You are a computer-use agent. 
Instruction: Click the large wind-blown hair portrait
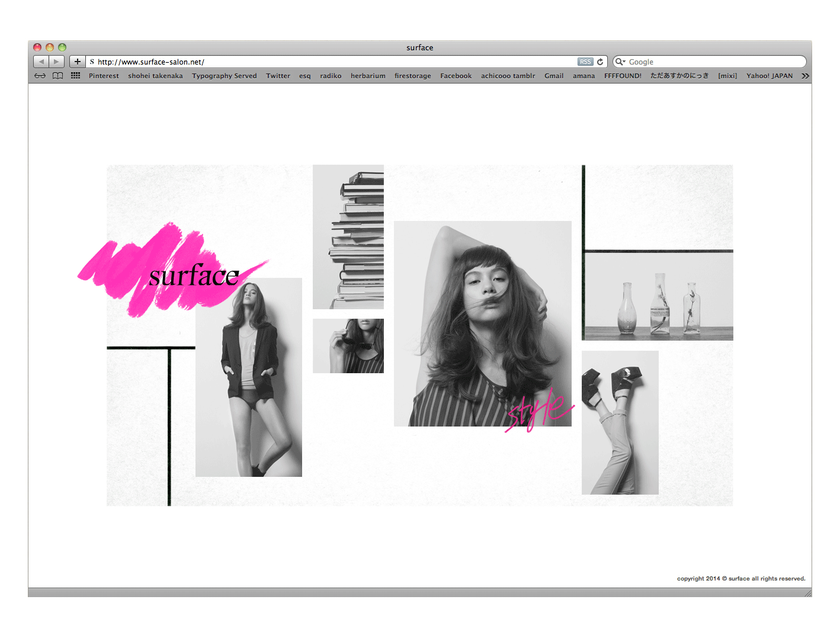point(483,323)
